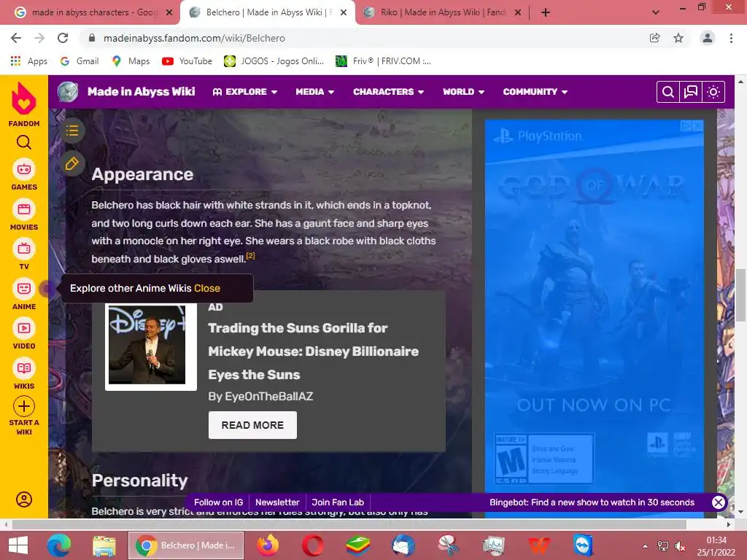
Task: Open Chrome profile avatar
Action: tap(708, 38)
